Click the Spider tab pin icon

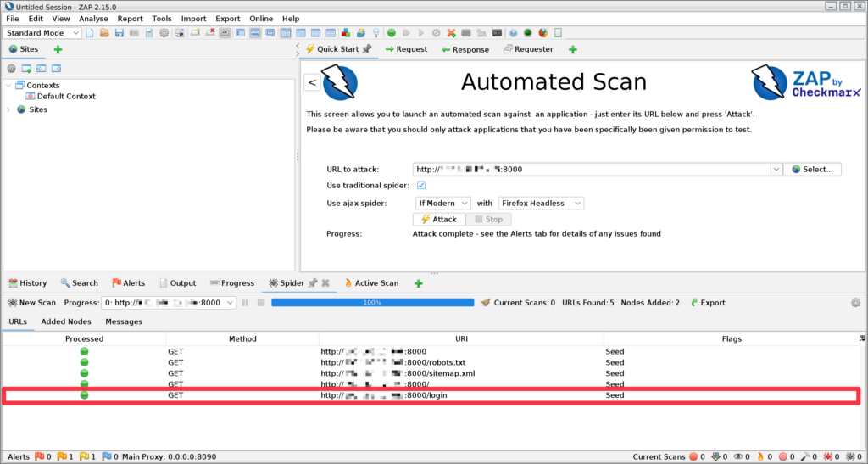313,282
